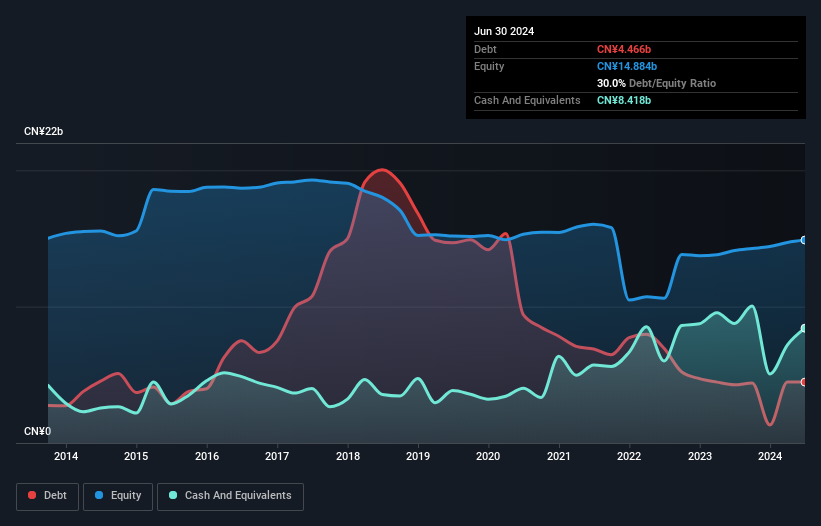Toggle the Equity legend button
This screenshot has width=821, height=526.
coord(118,496)
